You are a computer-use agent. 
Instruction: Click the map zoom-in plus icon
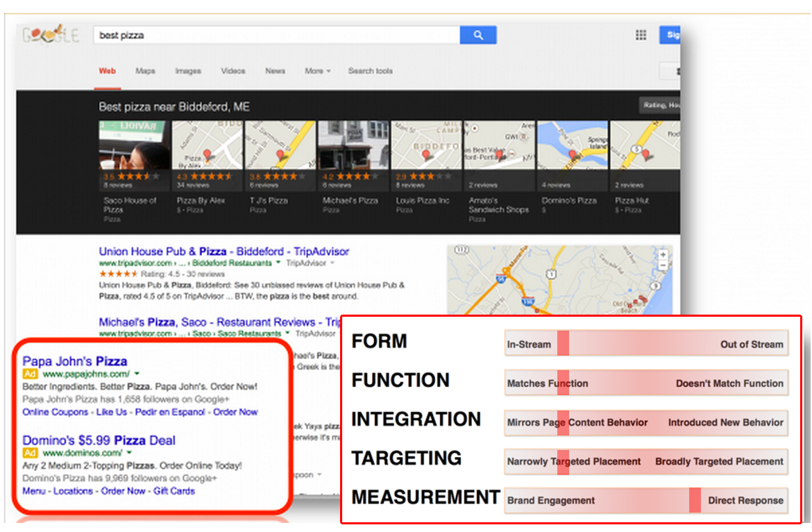click(663, 255)
